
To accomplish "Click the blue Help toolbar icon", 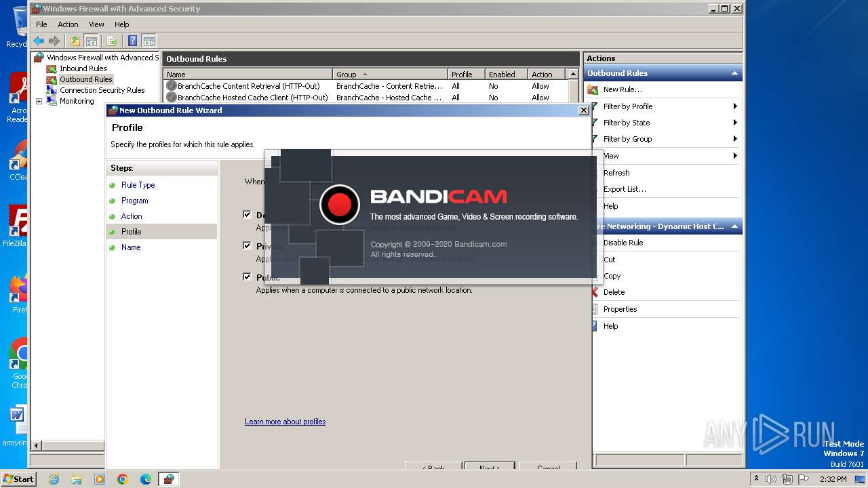I will 133,41.
